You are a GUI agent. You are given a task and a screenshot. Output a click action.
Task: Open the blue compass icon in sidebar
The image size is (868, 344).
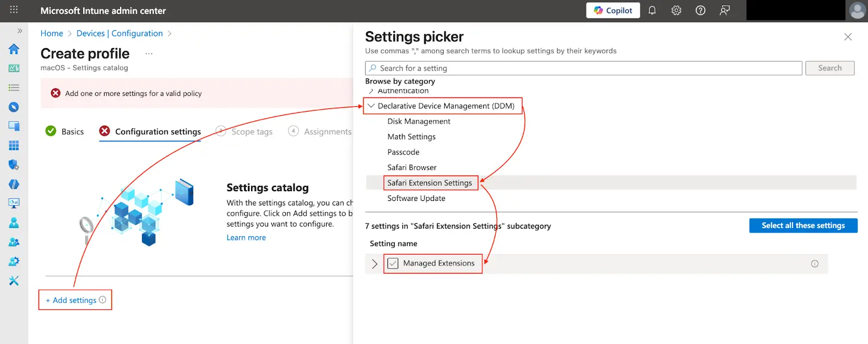pyautogui.click(x=14, y=107)
